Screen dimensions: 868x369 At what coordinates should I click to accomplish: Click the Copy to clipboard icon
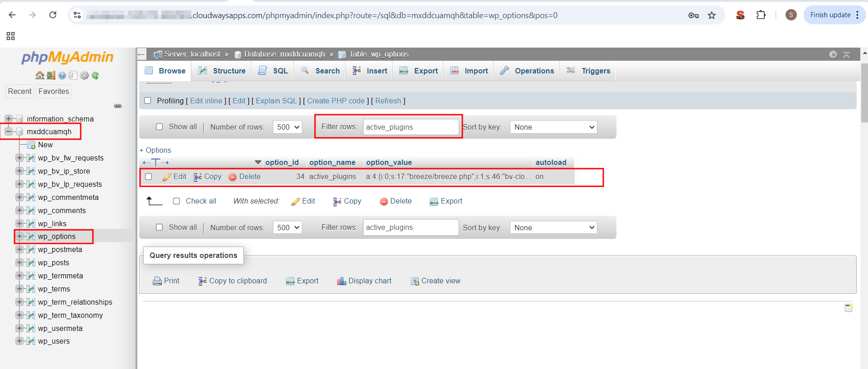(202, 281)
